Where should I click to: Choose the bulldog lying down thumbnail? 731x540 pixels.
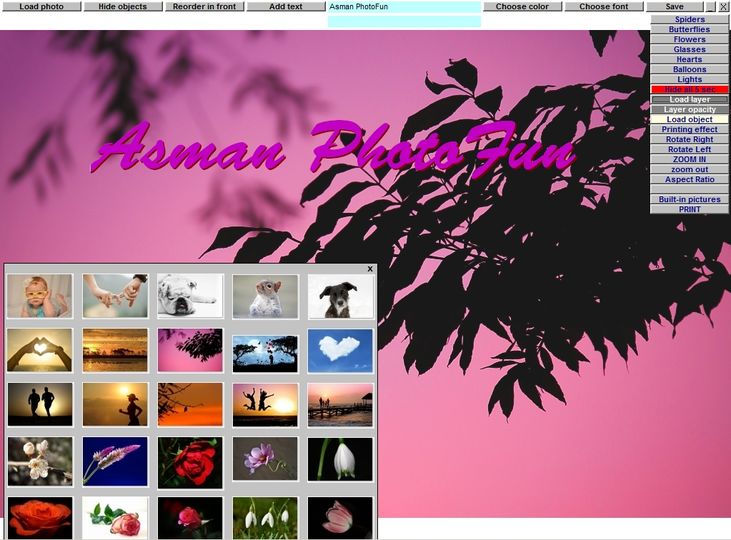[190, 297]
